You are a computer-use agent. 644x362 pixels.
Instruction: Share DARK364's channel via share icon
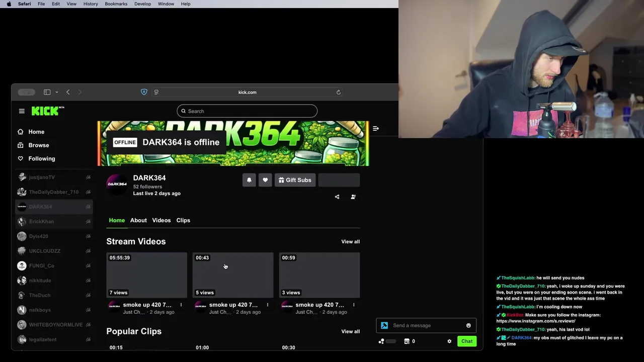coord(337,197)
